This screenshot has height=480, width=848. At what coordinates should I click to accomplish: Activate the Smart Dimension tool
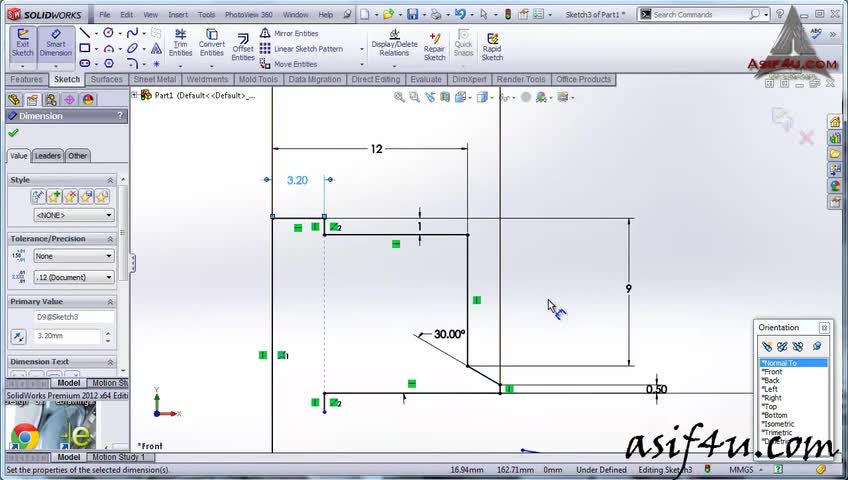(56, 43)
